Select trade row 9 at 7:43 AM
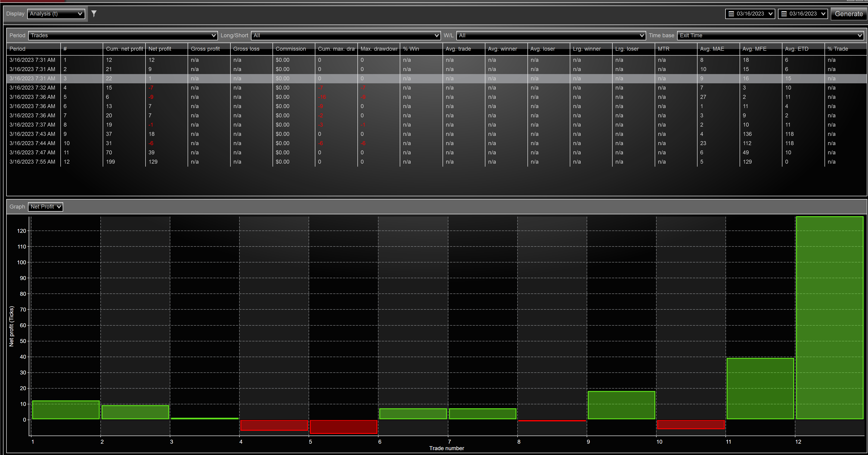This screenshot has height=455, width=868. pos(437,134)
